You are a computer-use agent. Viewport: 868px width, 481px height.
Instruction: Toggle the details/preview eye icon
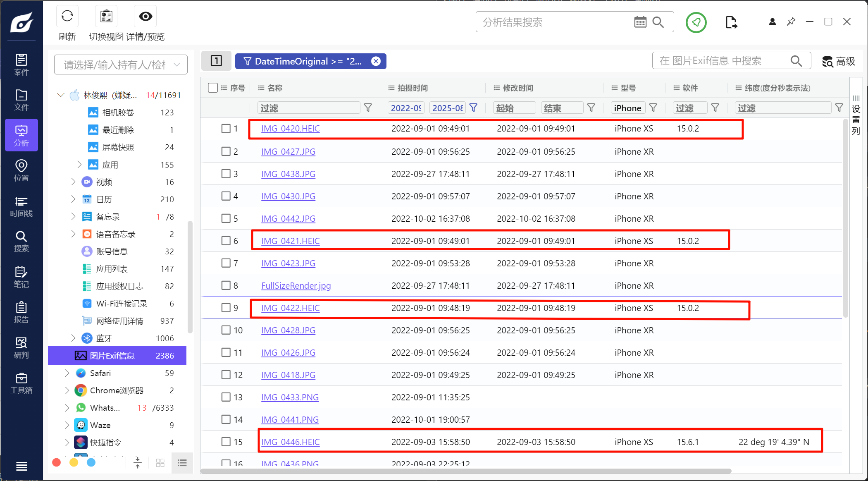click(145, 17)
